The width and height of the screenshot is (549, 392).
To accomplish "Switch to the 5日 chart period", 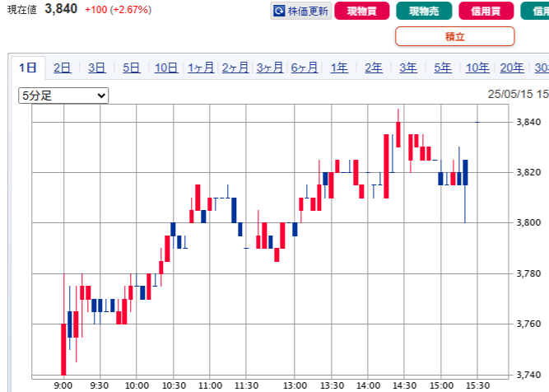I will pyautogui.click(x=132, y=68).
